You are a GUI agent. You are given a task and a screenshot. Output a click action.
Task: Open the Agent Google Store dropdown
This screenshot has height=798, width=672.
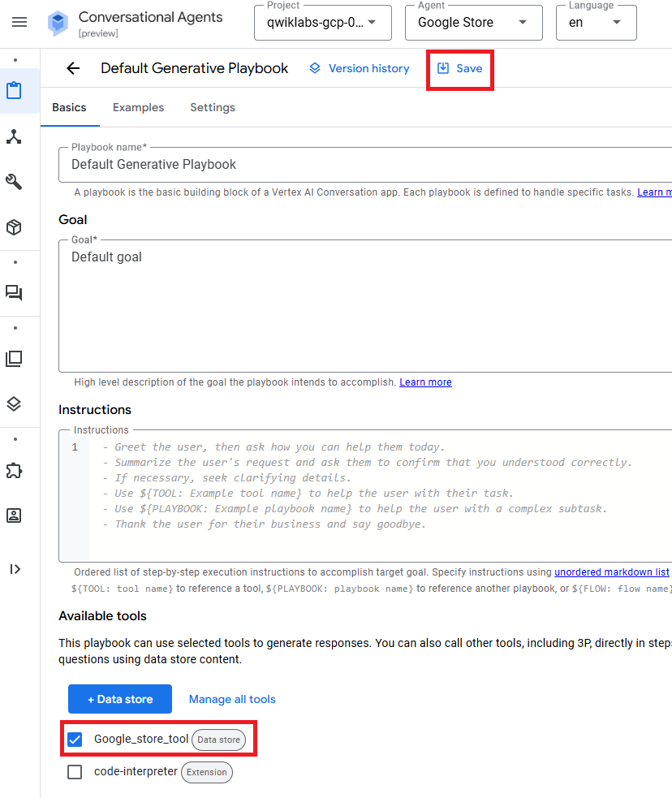[x=474, y=23]
